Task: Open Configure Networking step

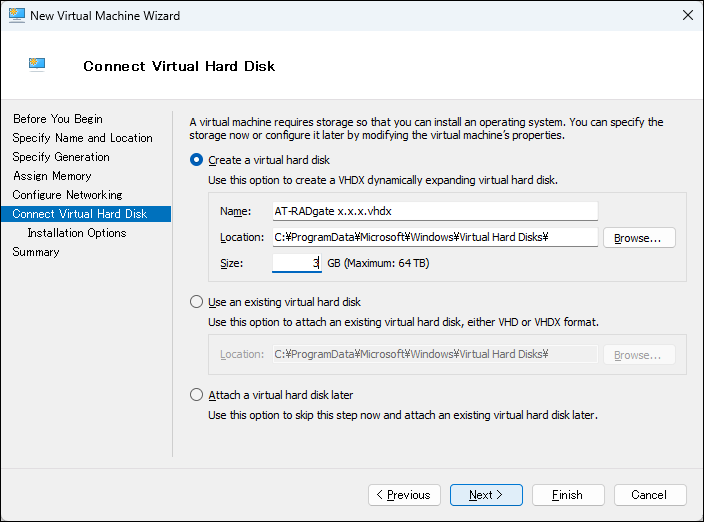Action: coord(67,195)
